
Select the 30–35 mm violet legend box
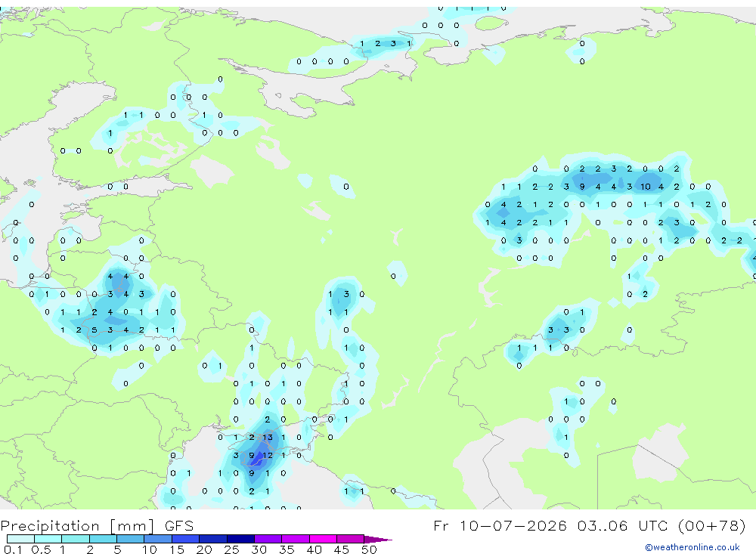(x=268, y=539)
